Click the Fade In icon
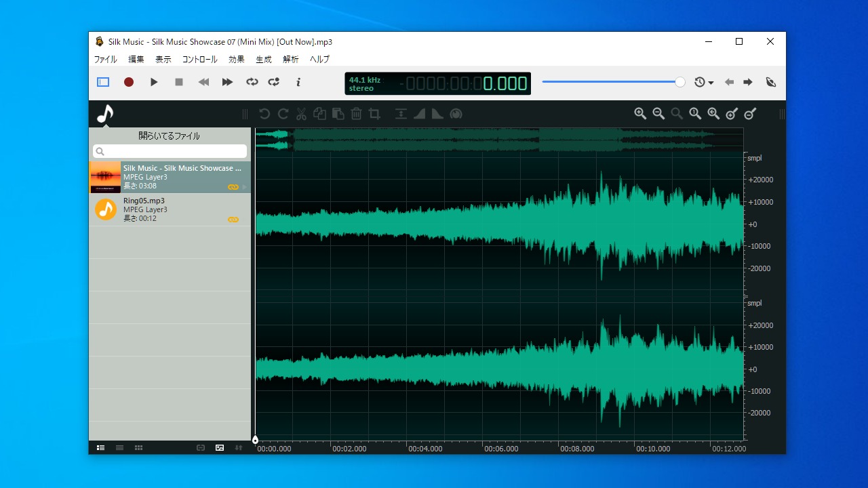The width and height of the screenshot is (868, 488). pyautogui.click(x=420, y=114)
